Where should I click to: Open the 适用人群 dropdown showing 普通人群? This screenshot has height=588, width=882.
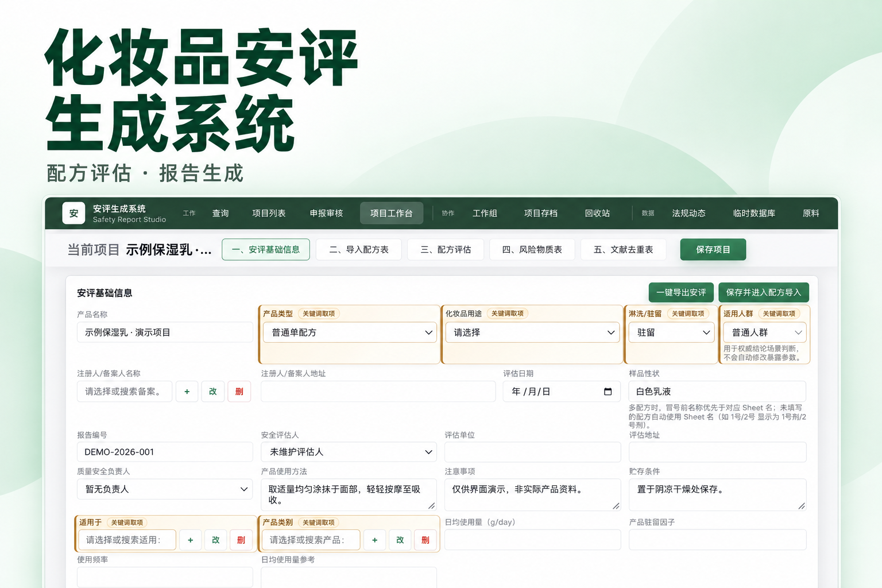coord(764,332)
